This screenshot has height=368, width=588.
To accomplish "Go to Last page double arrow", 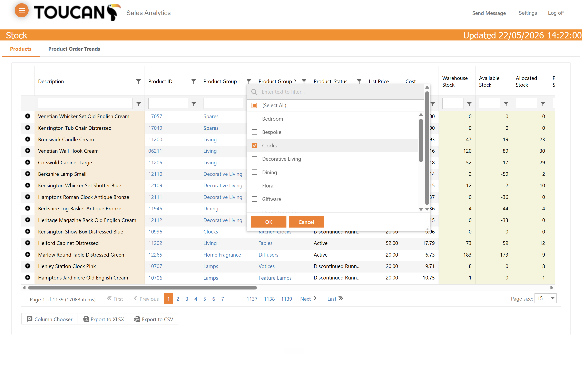I will point(341,298).
